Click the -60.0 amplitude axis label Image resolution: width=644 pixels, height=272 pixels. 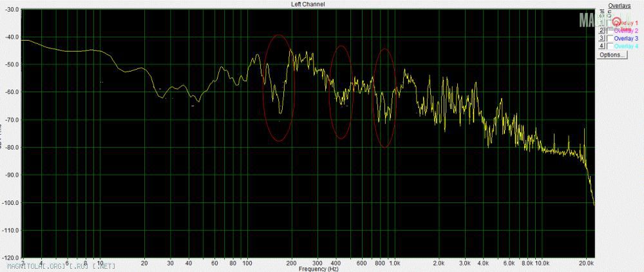10,92
